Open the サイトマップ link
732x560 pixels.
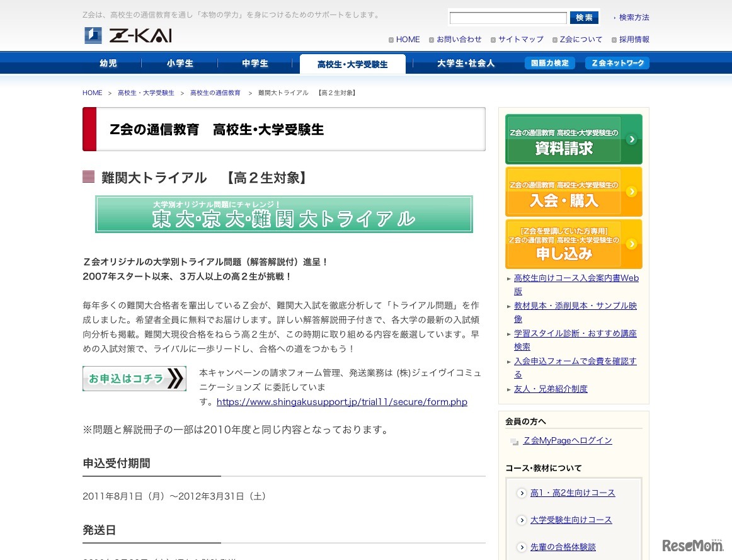520,39
